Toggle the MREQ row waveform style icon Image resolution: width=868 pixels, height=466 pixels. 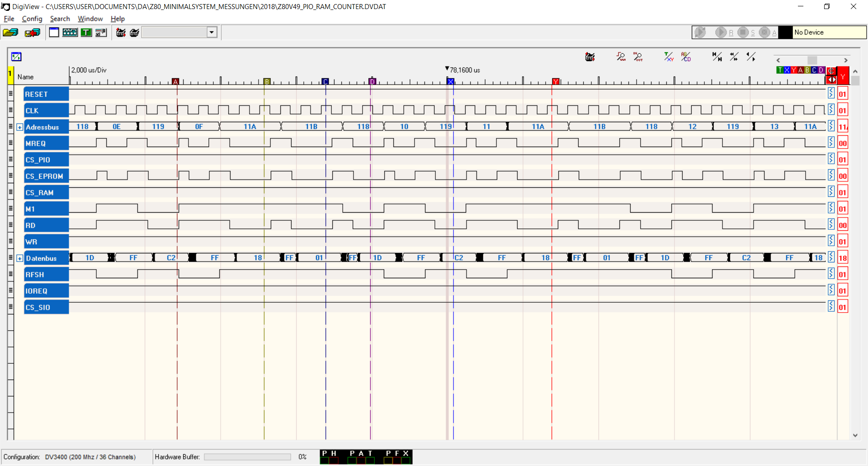tap(831, 142)
